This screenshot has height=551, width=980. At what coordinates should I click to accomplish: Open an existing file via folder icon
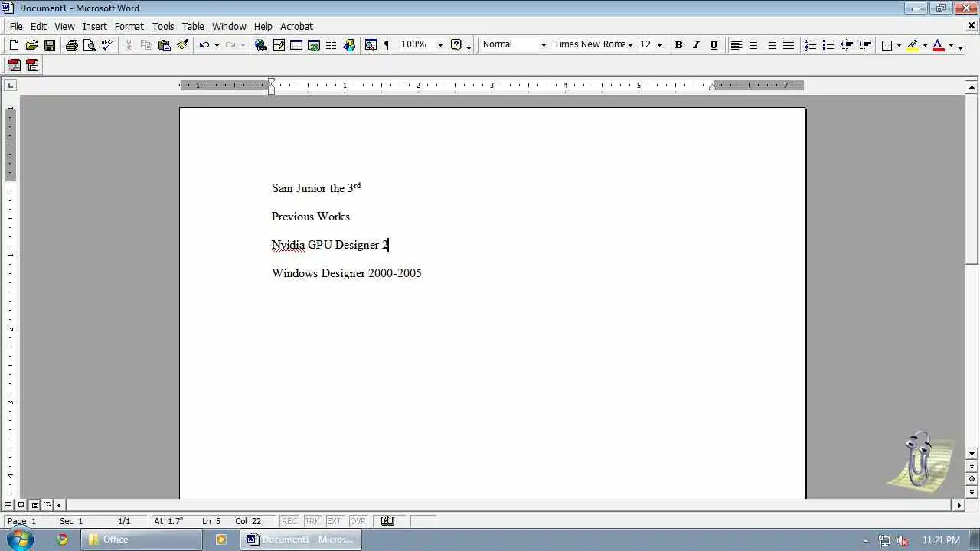point(31,45)
